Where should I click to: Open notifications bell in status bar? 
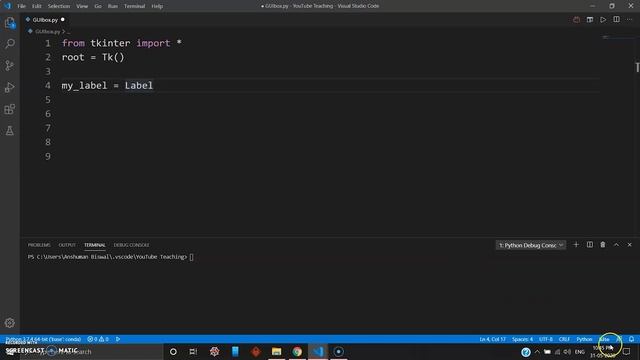tap(631, 339)
